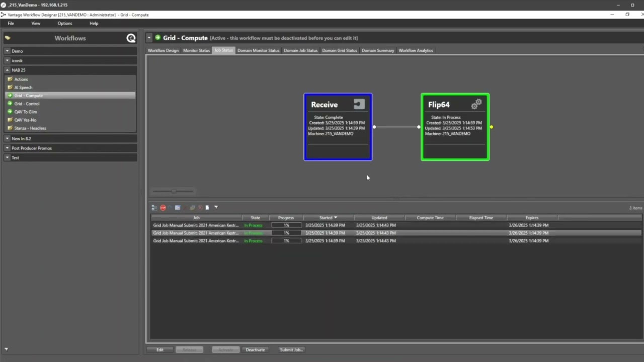
Task: Open the Help menu
Action: 94,24
